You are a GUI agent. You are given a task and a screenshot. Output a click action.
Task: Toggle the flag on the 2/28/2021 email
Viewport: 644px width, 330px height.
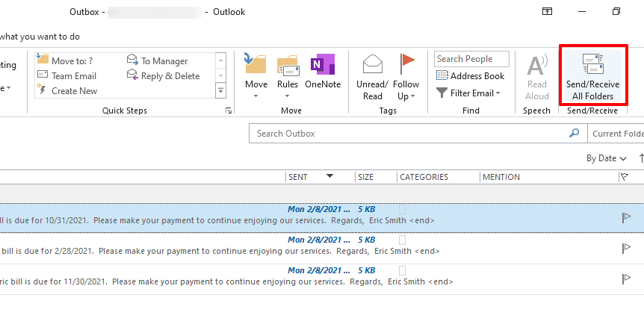(626, 248)
